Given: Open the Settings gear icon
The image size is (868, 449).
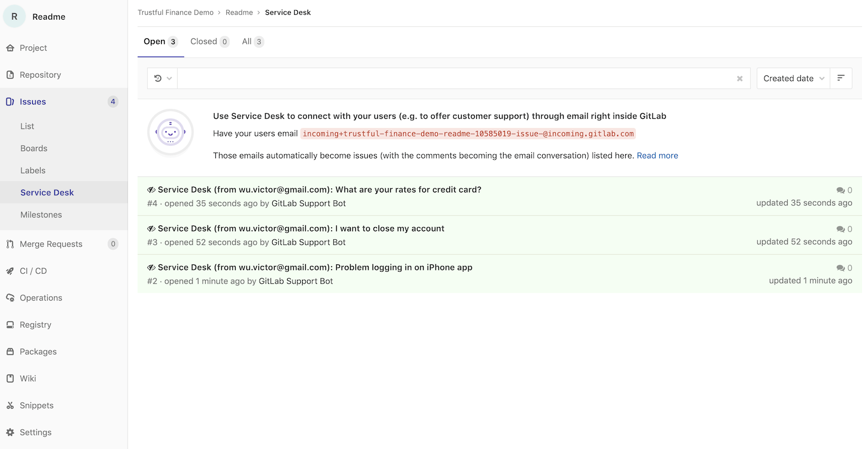Looking at the screenshot, I should point(10,432).
